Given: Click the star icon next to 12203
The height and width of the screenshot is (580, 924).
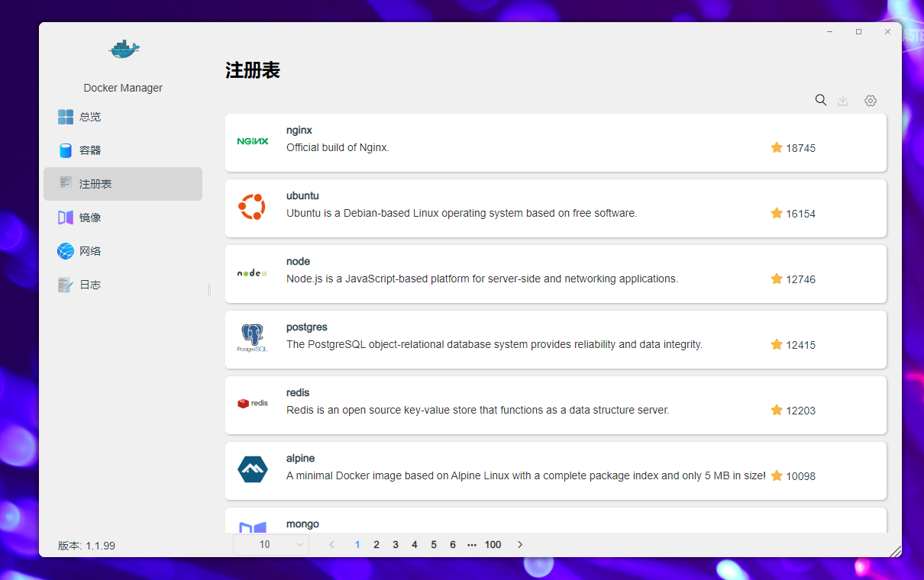Looking at the screenshot, I should click(x=777, y=410).
